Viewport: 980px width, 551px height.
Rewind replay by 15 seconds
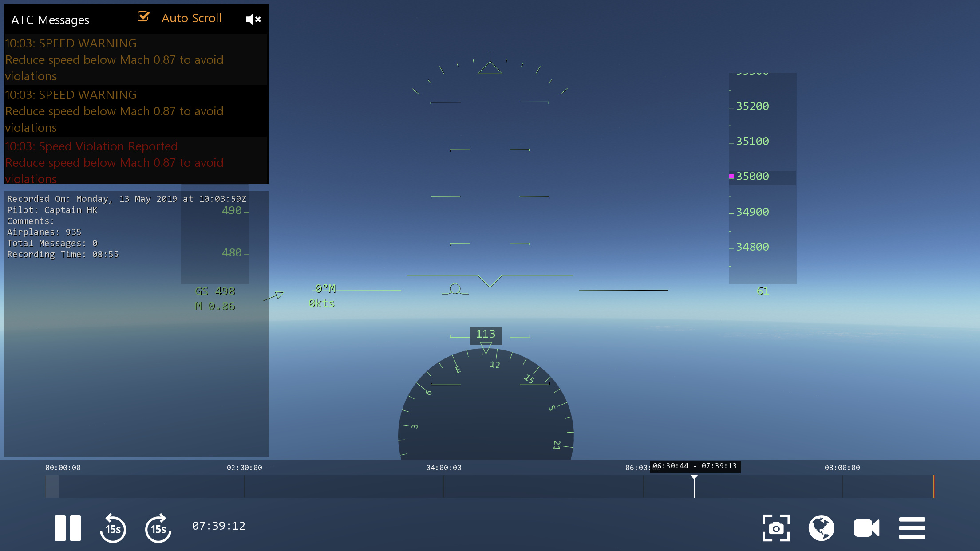113,528
